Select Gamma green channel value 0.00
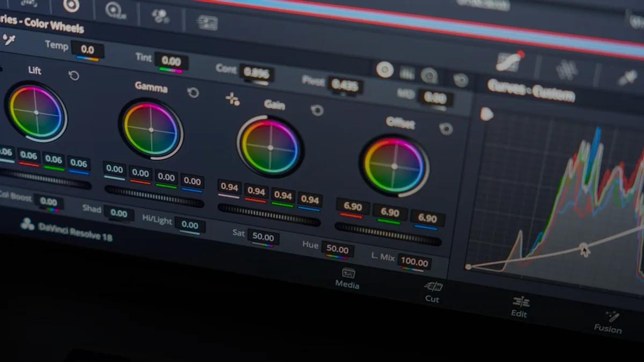 [166, 177]
